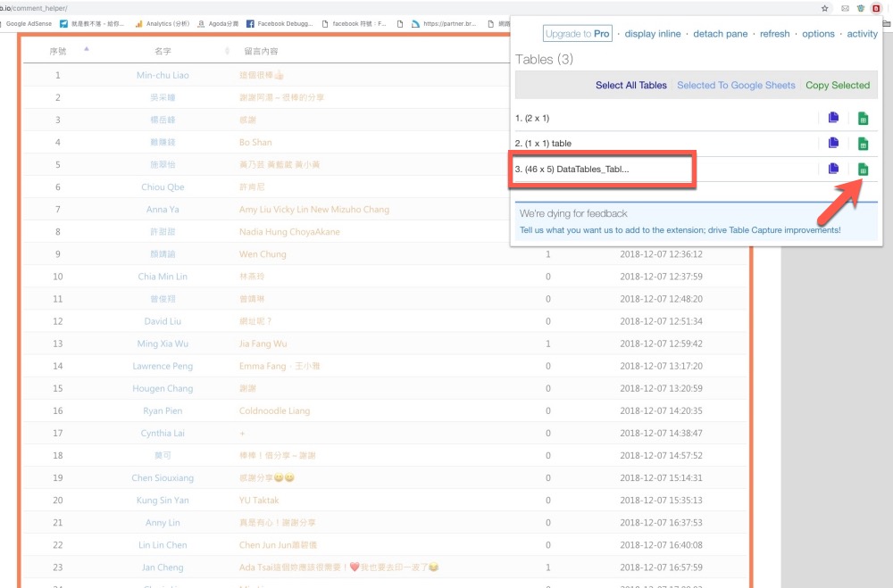Viewport: 893px width, 588px height.
Task: Send the 46 x 5 DataTables table to Google Sheets
Action: [x=863, y=170]
